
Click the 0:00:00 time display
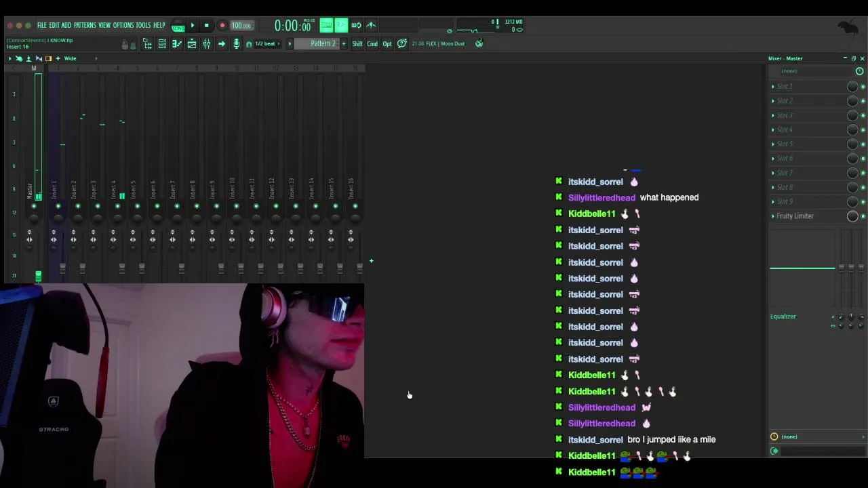[x=292, y=26]
